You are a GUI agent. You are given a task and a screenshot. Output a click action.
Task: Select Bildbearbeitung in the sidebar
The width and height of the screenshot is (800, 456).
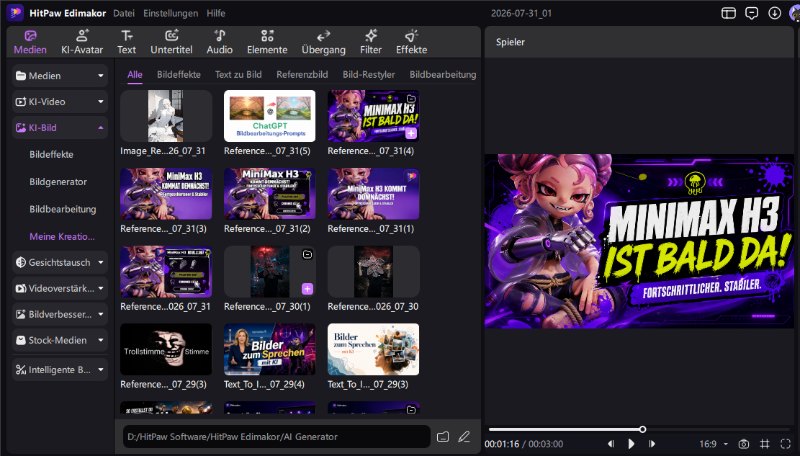(x=63, y=209)
